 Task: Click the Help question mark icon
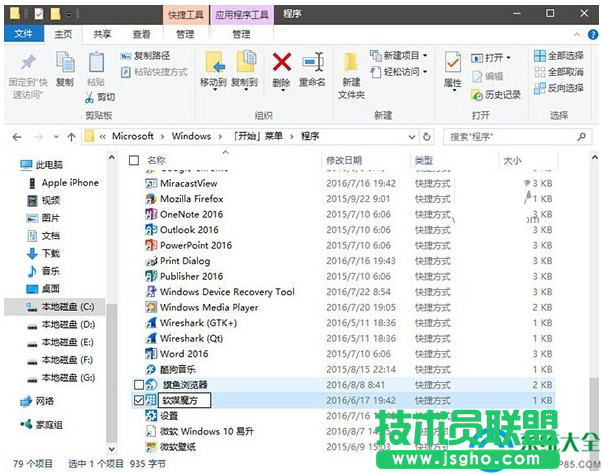point(593,35)
